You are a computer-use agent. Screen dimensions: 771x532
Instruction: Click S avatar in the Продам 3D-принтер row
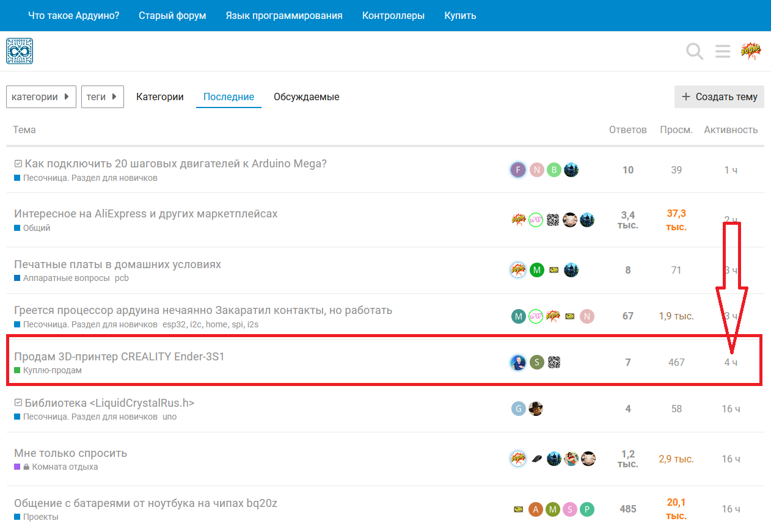536,363
